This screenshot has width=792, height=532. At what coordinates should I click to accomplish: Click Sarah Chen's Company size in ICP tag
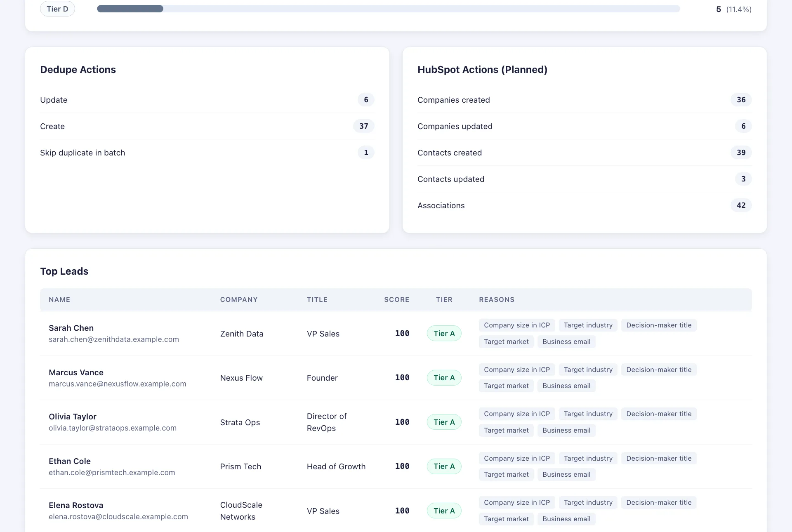click(x=517, y=325)
